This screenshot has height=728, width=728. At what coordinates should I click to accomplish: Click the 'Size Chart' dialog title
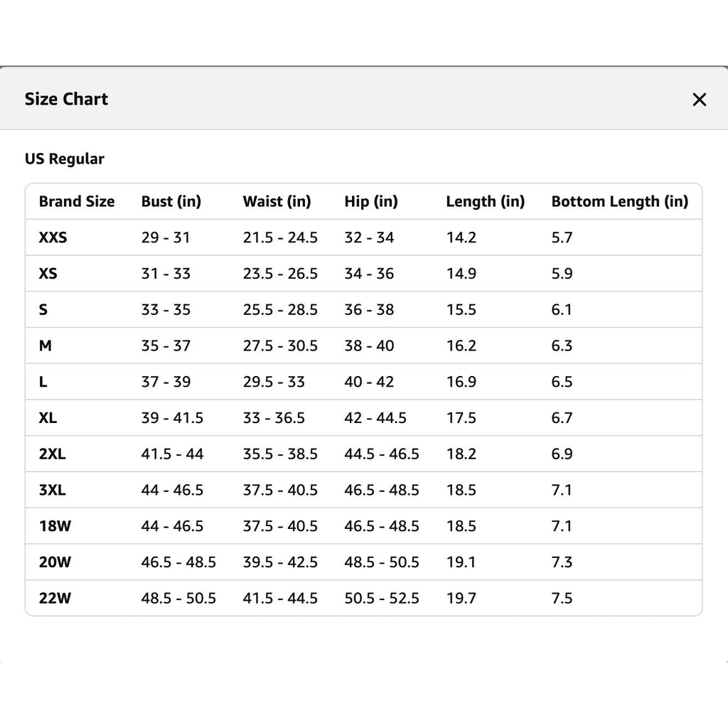66,99
